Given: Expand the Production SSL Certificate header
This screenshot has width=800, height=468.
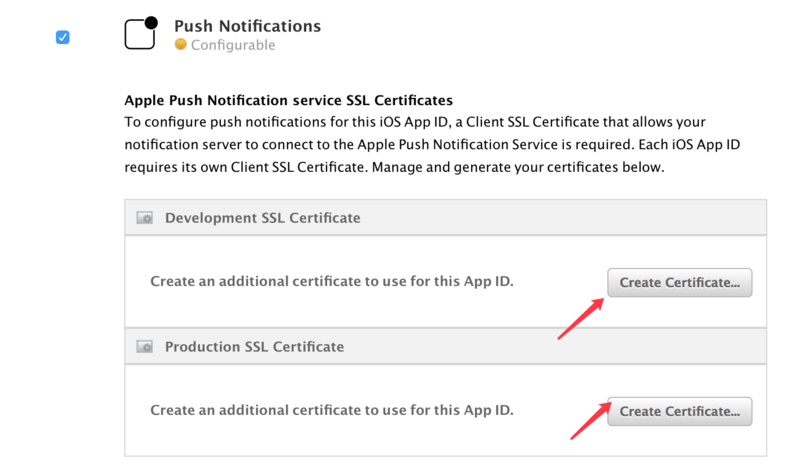Looking at the screenshot, I should tap(445, 347).
